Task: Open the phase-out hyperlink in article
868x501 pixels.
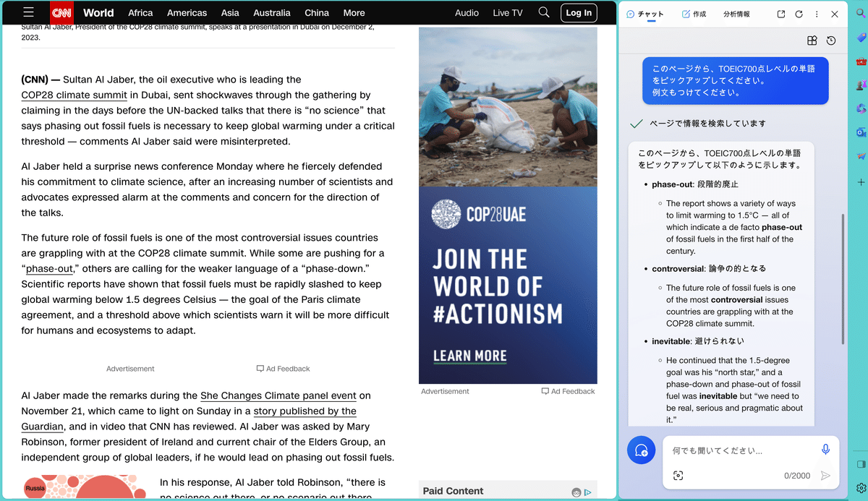Action: pos(49,269)
